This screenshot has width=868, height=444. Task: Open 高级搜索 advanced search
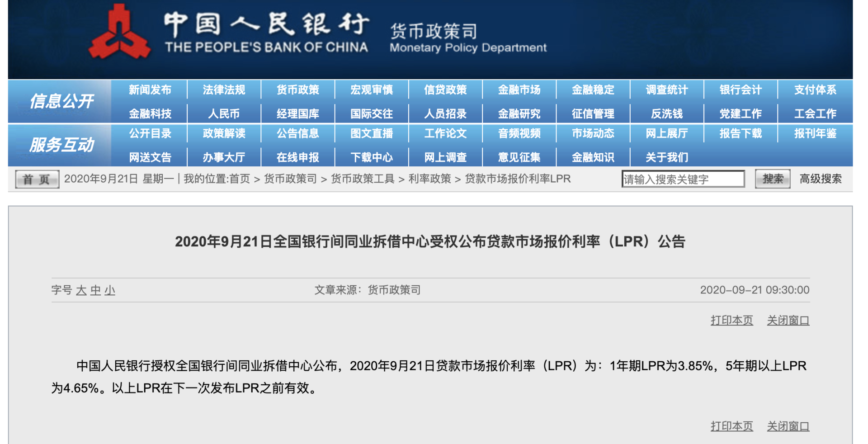820,179
